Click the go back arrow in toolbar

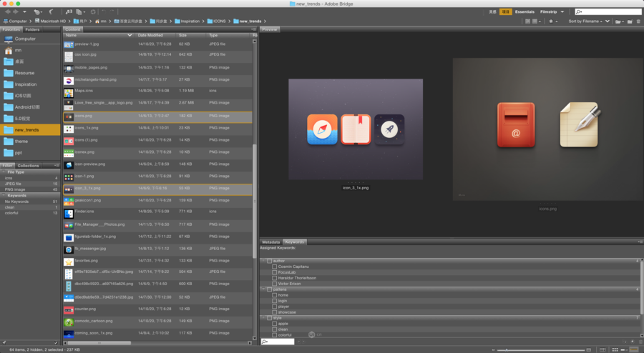pyautogui.click(x=7, y=11)
